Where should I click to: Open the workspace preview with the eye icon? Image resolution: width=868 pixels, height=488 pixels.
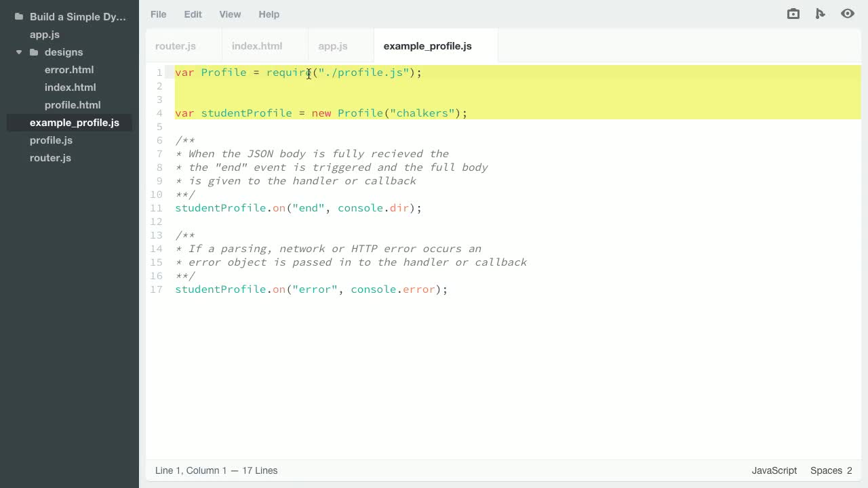pos(848,14)
